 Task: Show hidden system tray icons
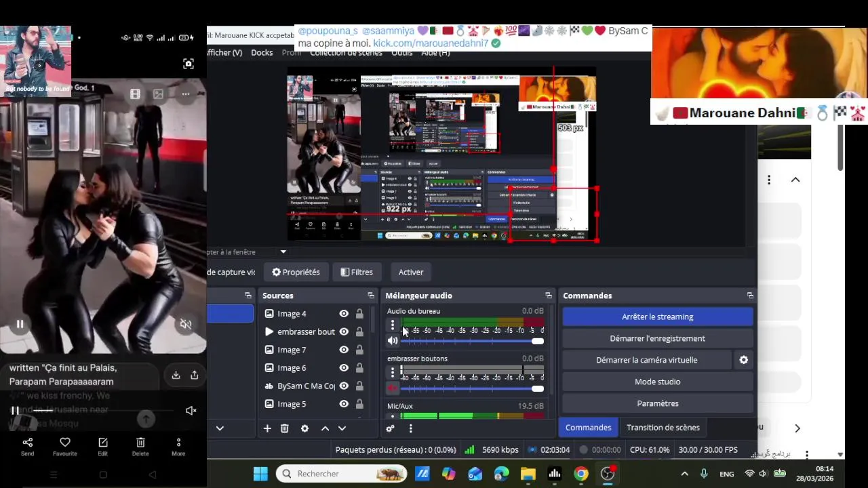pos(684,474)
